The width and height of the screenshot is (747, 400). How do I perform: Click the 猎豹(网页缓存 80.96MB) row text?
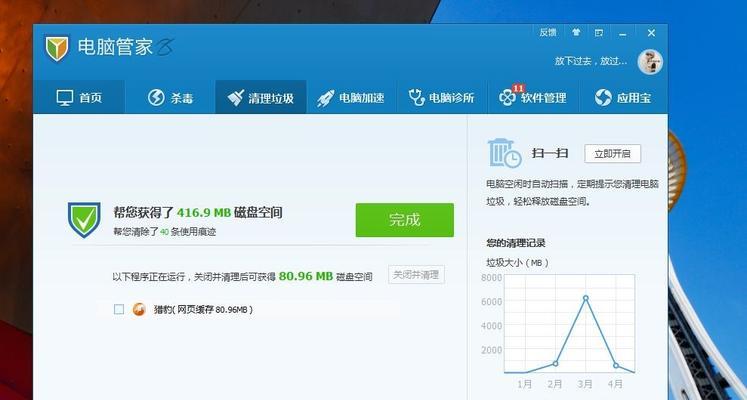click(203, 310)
